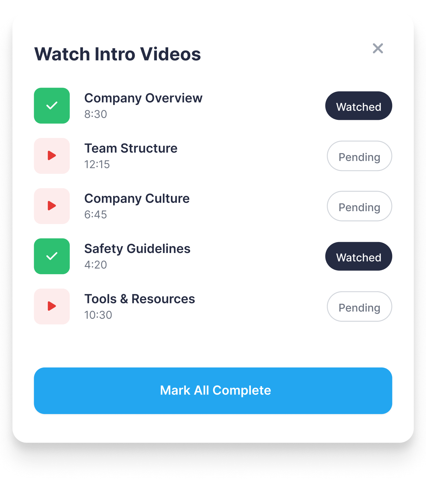
Task: Click the 10:30 duration under Tools & Resources
Action: pyautogui.click(x=98, y=315)
